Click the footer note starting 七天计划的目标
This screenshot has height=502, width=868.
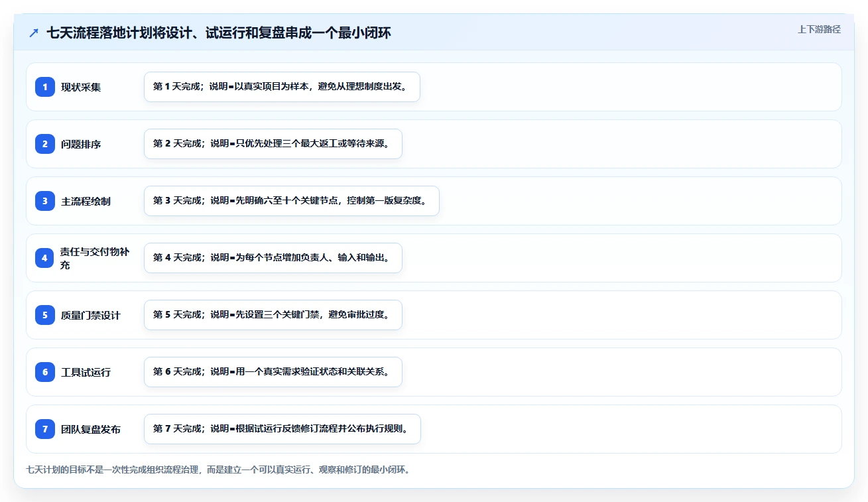[x=218, y=470]
